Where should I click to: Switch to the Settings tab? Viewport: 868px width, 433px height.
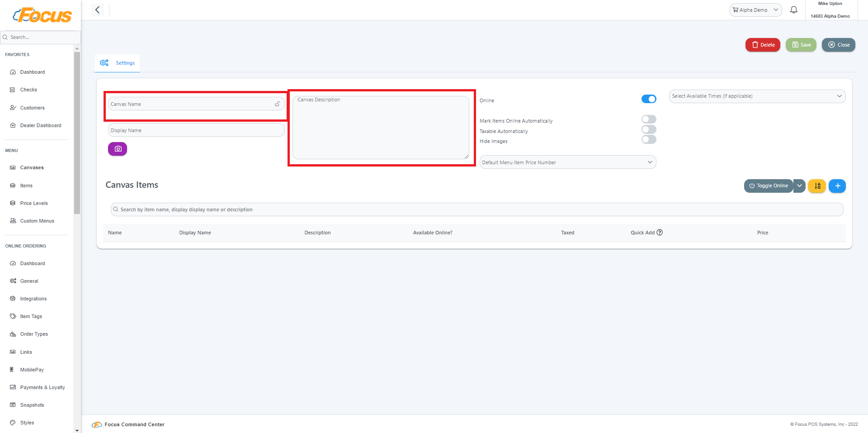coord(125,63)
